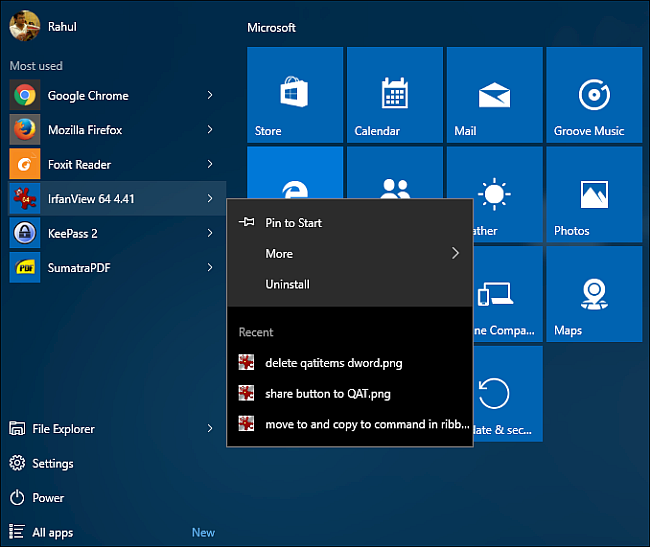Open the Photos tile

click(x=594, y=195)
